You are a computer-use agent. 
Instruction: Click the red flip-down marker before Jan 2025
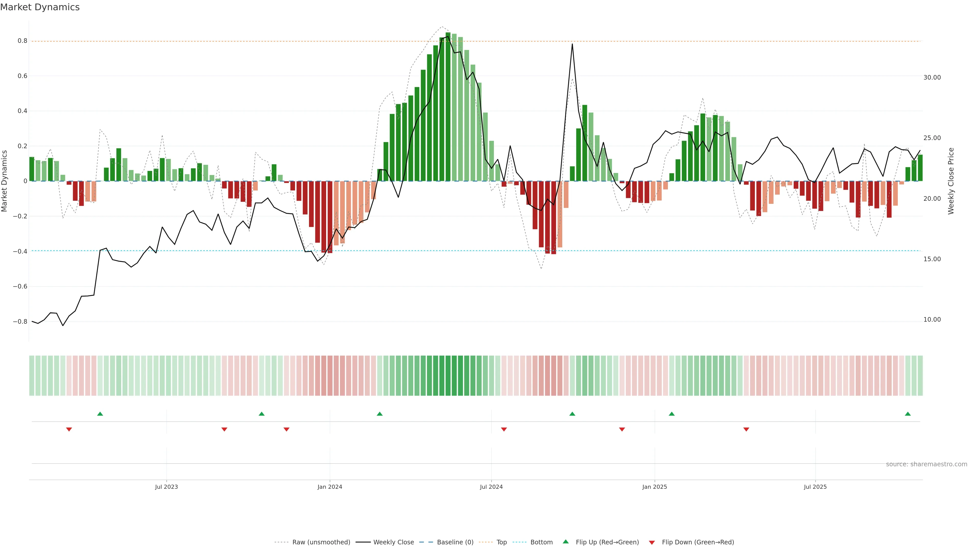point(622,429)
